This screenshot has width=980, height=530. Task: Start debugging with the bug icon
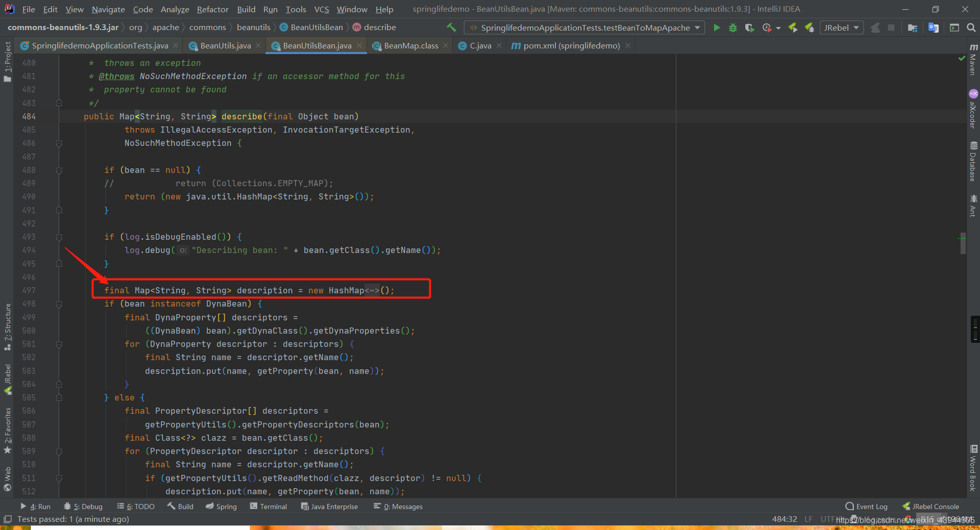[733, 28]
